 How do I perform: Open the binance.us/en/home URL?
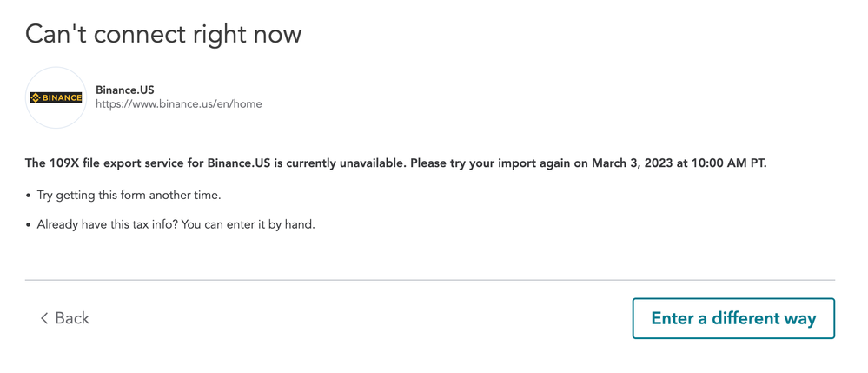[179, 103]
